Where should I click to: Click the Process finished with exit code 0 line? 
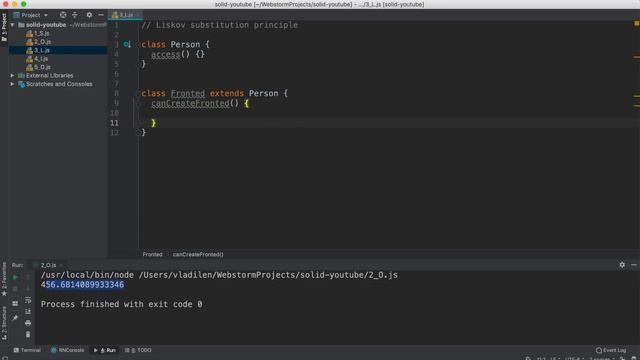pyautogui.click(x=121, y=304)
